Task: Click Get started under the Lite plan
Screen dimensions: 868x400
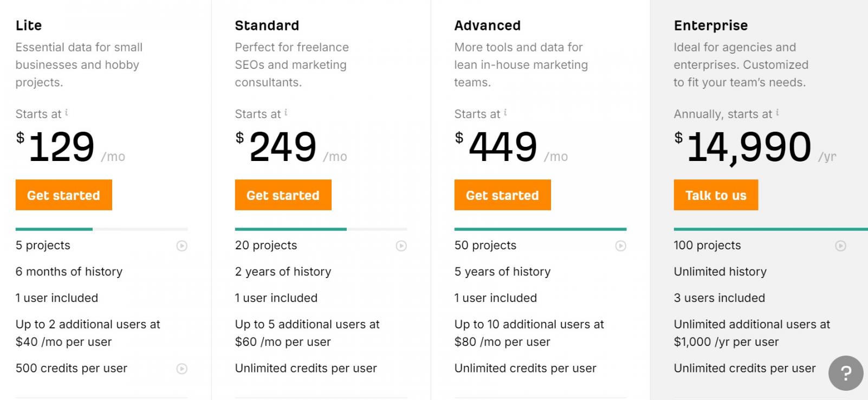Action: coord(64,195)
